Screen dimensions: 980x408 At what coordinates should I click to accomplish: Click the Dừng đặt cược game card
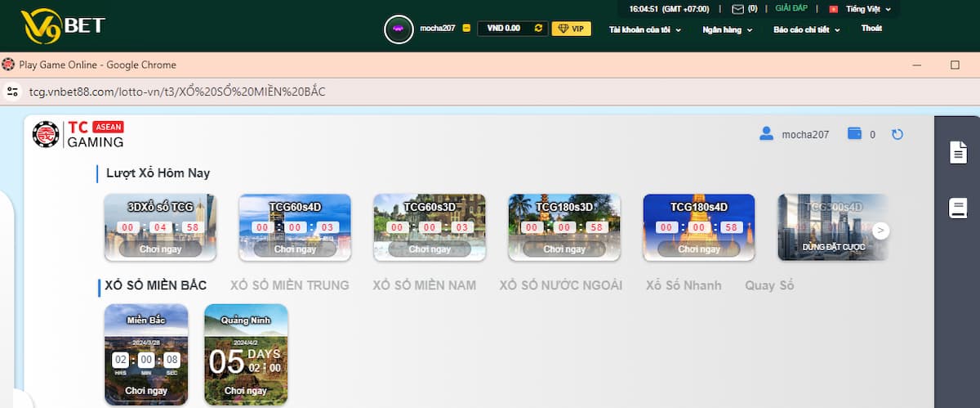pos(833,227)
